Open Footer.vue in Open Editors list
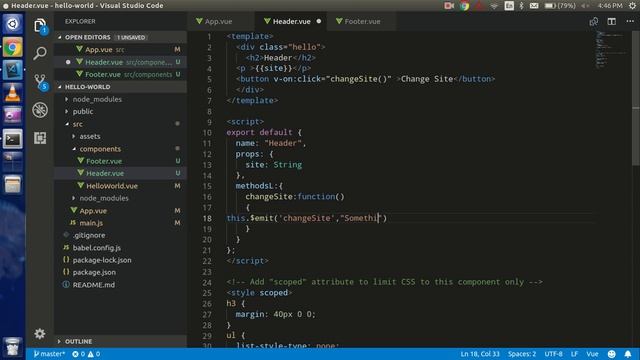 pyautogui.click(x=120, y=74)
